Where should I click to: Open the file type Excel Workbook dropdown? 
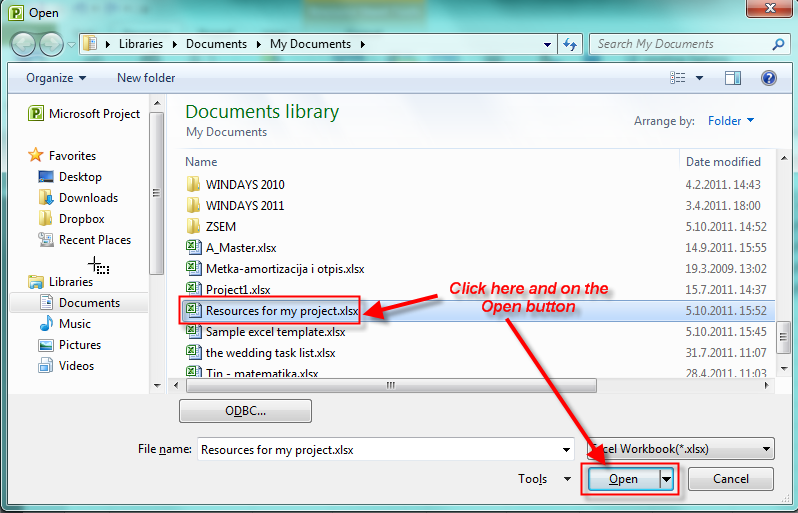tap(680, 449)
